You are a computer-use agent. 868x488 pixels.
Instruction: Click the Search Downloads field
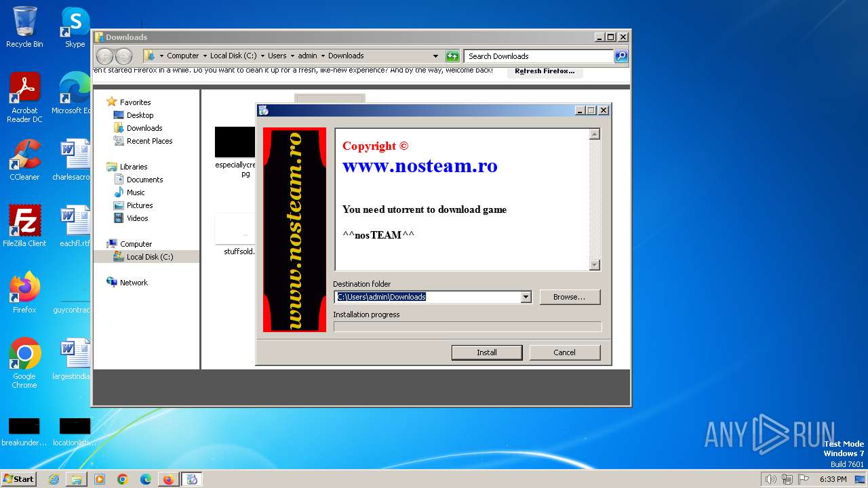click(x=539, y=56)
